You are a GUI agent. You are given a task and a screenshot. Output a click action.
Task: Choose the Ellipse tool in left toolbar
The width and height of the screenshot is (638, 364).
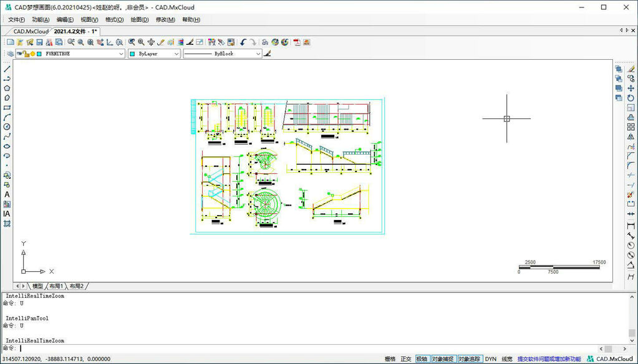(x=7, y=146)
